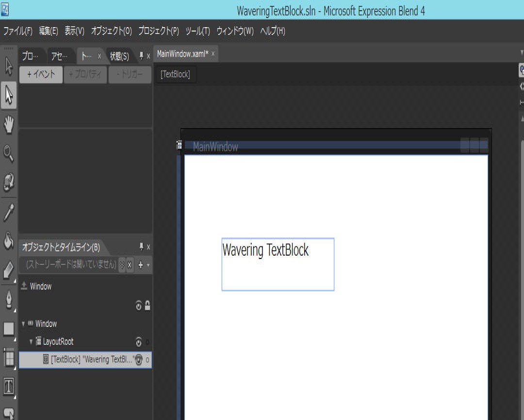Viewport: 524px width, 420px height.
Task: Collapse the Window tree node
Action: (x=23, y=324)
